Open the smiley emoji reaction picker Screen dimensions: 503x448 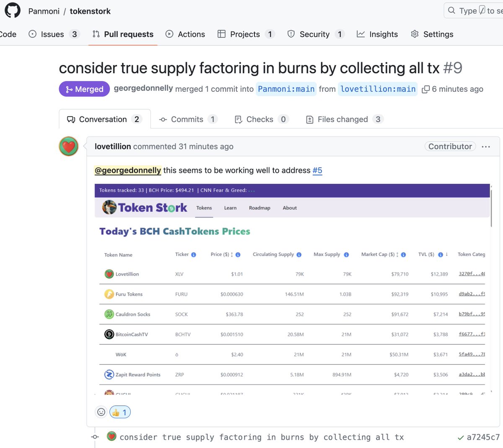[101, 412]
